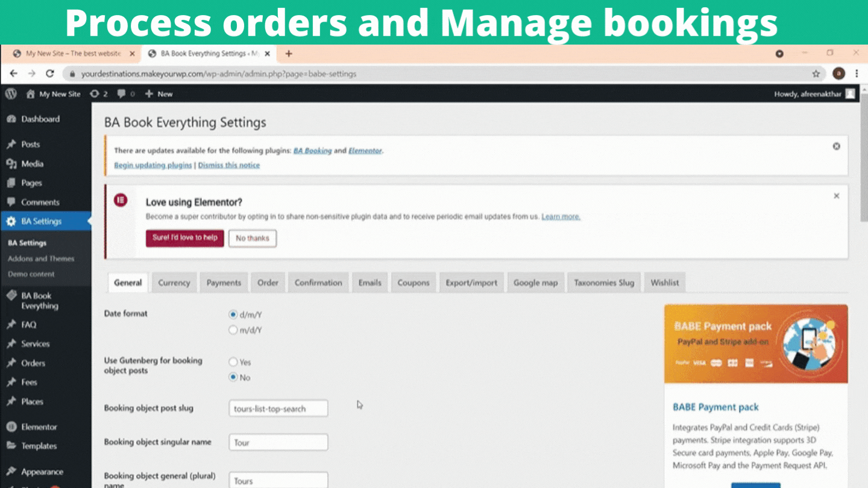Click browser forward arrow
Screen dimensions: 868x488
pos(31,74)
